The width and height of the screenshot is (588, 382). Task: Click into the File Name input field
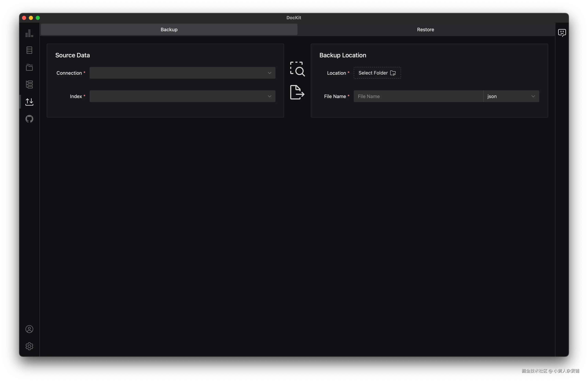418,96
